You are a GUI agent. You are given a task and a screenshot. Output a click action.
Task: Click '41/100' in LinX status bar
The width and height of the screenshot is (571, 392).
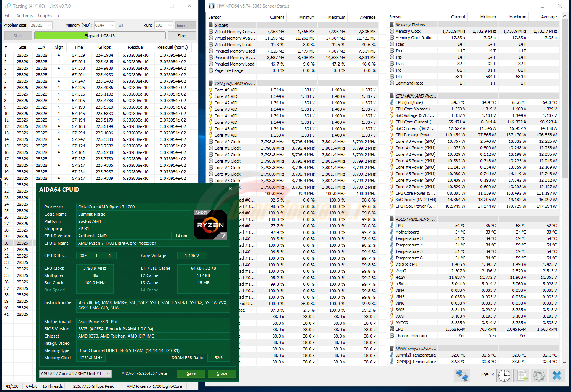coord(12,386)
